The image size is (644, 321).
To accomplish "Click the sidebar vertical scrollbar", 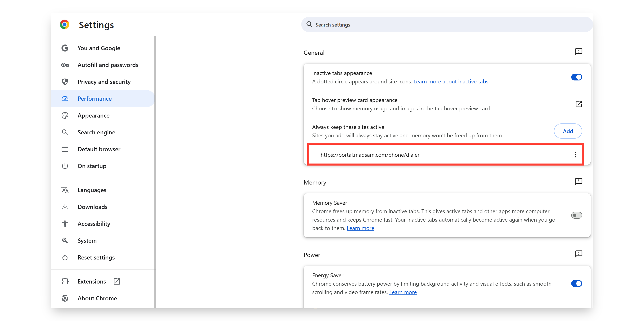I will [x=155, y=172].
